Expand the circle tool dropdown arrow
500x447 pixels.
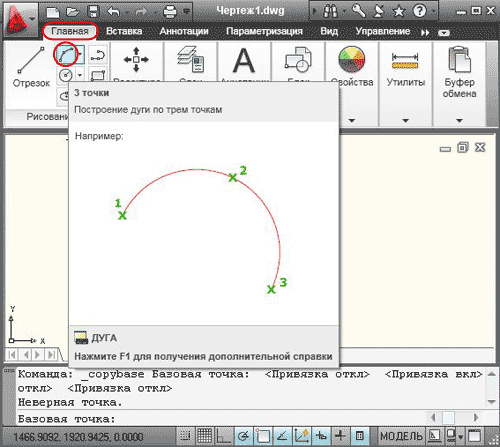pos(80,75)
